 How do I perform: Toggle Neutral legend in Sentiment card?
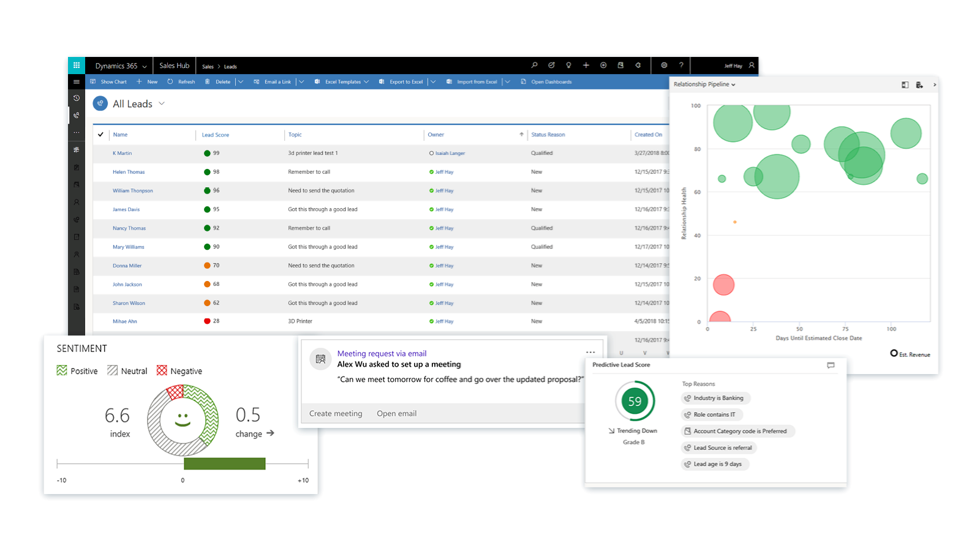(x=127, y=371)
